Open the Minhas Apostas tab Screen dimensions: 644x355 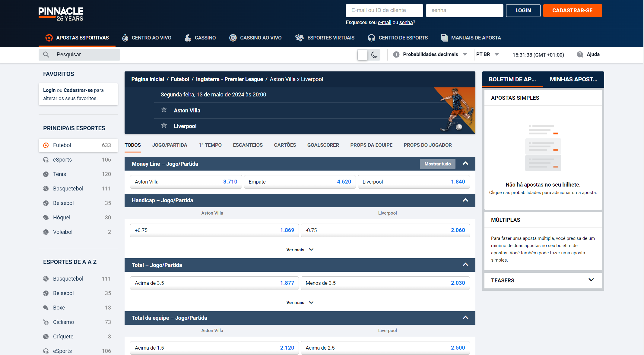coord(573,80)
